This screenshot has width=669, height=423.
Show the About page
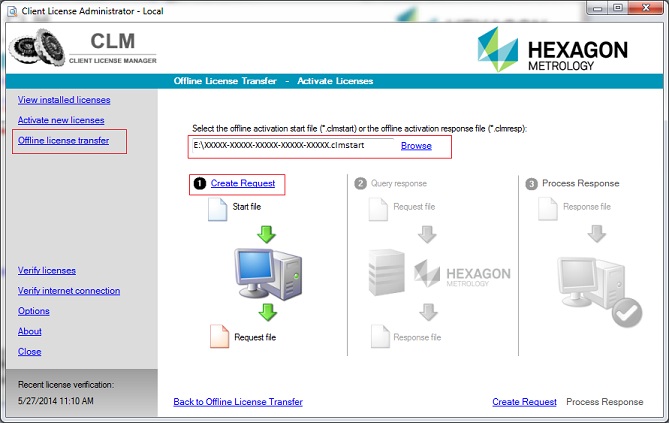(x=30, y=331)
